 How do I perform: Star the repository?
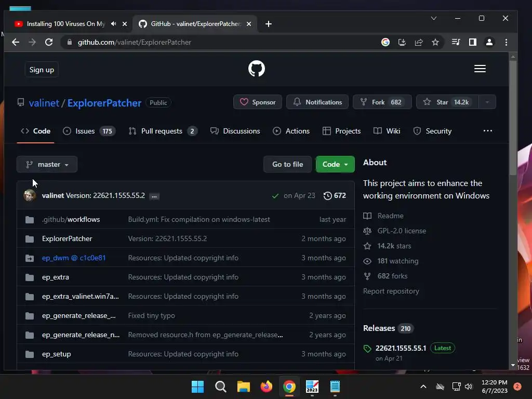pyautogui.click(x=447, y=102)
